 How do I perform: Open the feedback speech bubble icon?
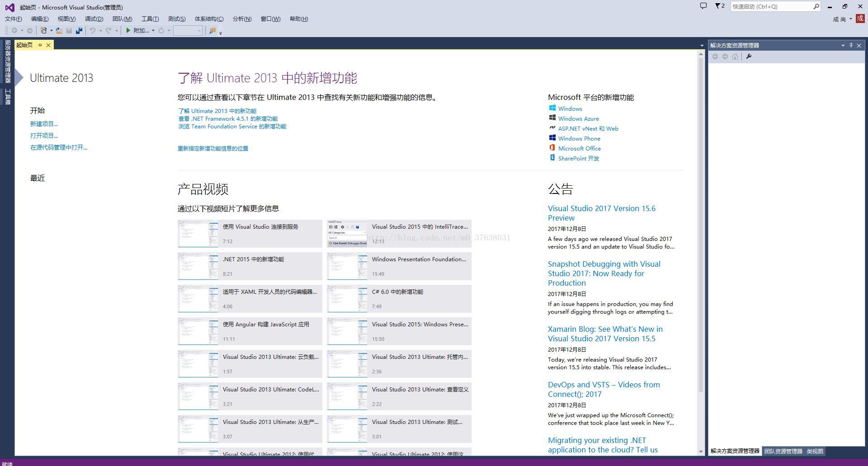[703, 6]
